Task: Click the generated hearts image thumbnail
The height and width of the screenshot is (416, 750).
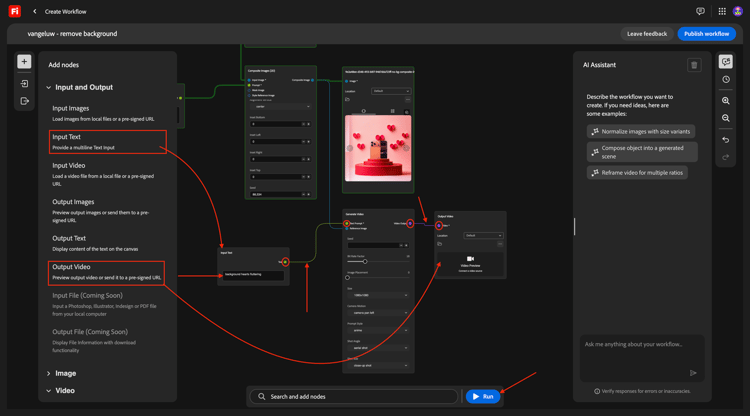Action: (378, 148)
